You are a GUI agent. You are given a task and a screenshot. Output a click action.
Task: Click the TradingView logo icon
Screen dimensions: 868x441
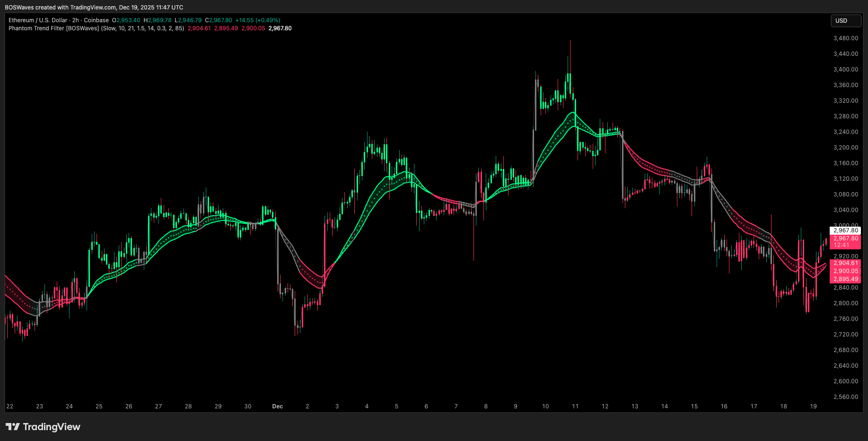[13, 427]
